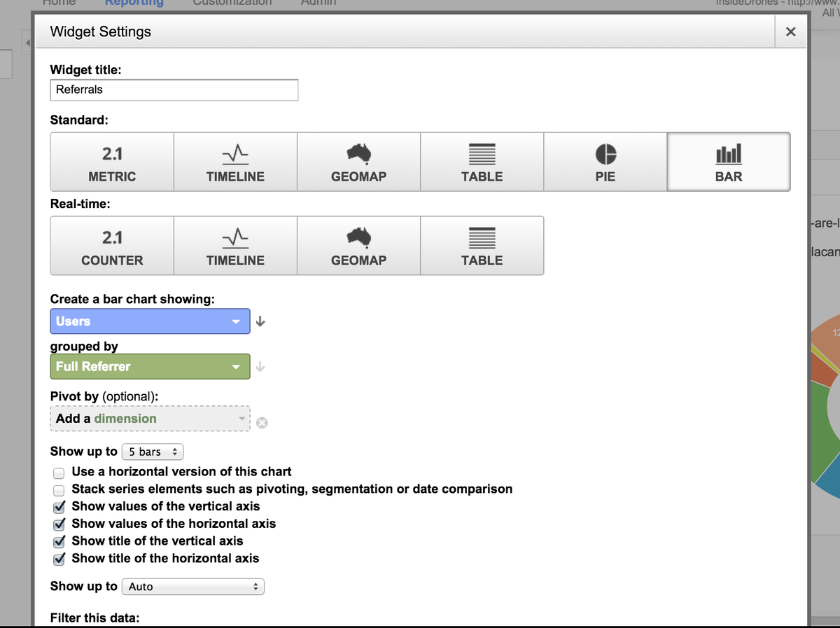Open the 5 bars count selector
The width and height of the screenshot is (840, 628).
(x=153, y=452)
